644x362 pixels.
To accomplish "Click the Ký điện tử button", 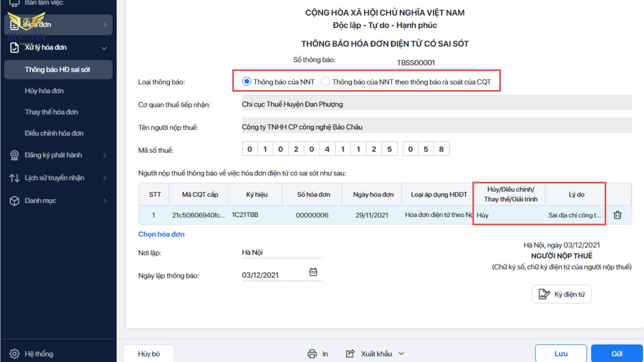I will coord(562,294).
